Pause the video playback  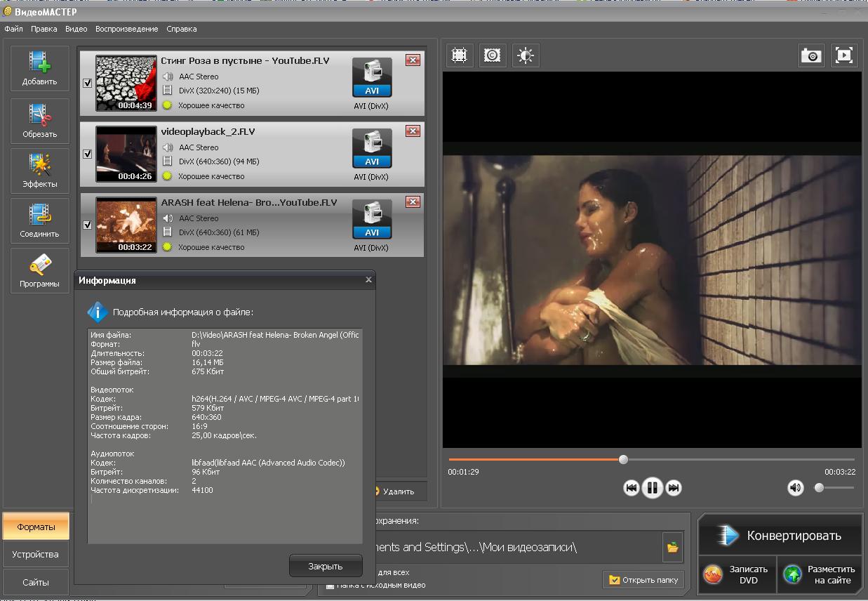[653, 487]
